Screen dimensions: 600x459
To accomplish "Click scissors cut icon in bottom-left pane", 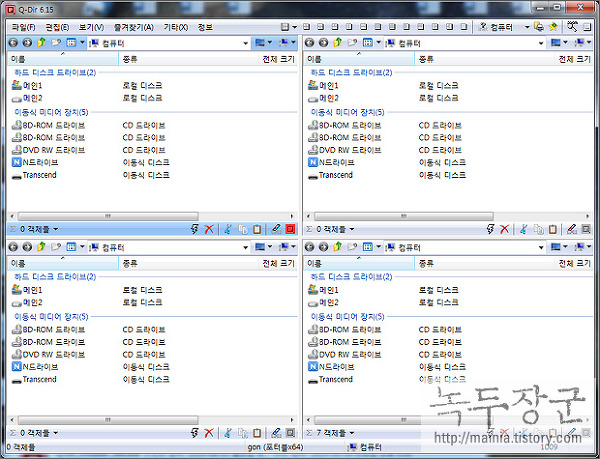I will [x=228, y=433].
